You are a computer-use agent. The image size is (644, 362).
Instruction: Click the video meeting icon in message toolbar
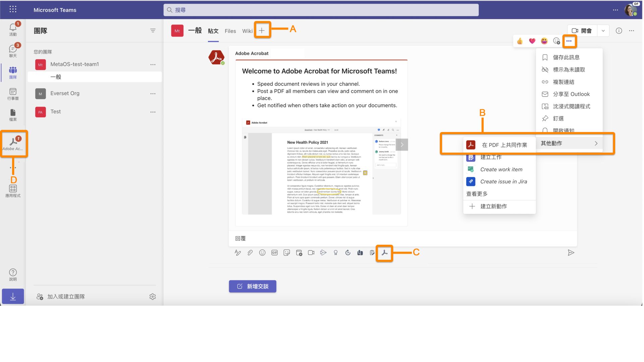311,252
